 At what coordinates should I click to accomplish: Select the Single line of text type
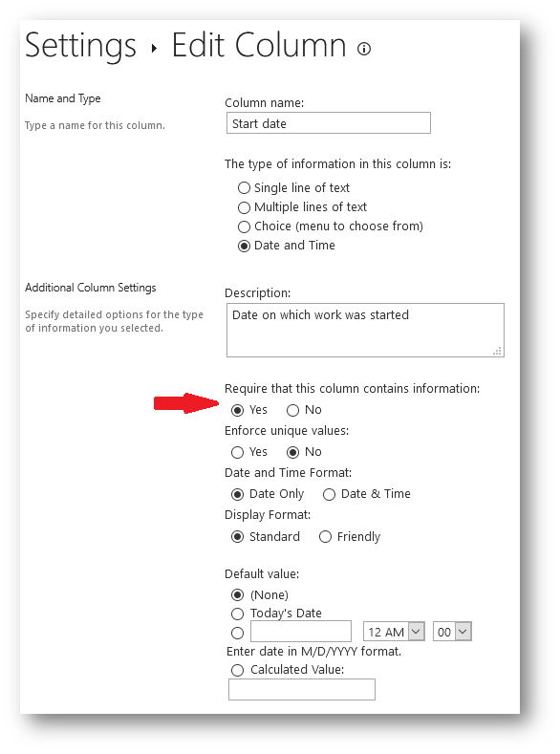(x=245, y=187)
